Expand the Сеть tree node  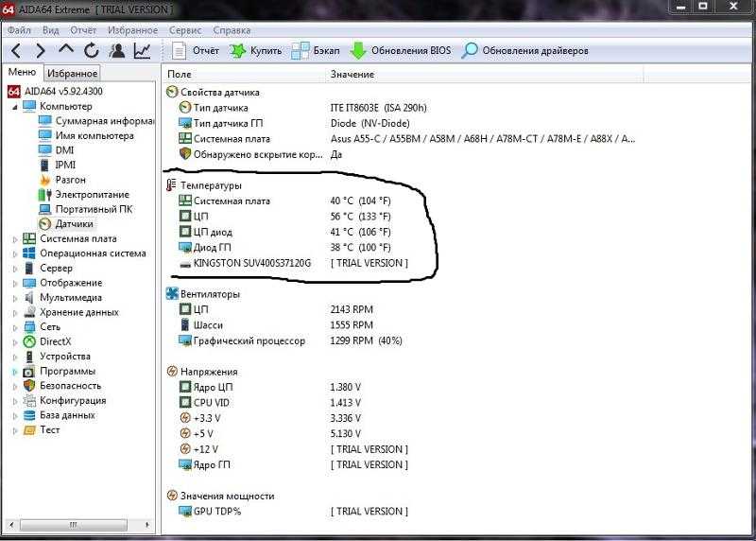click(x=15, y=327)
